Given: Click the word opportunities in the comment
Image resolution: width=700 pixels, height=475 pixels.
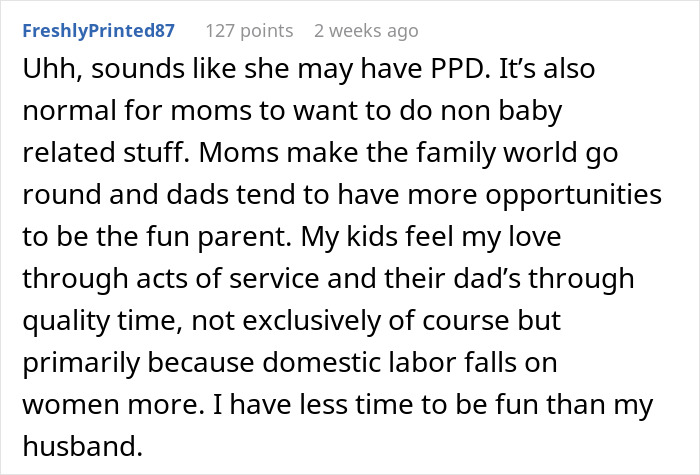Looking at the screenshot, I should 573,196.
